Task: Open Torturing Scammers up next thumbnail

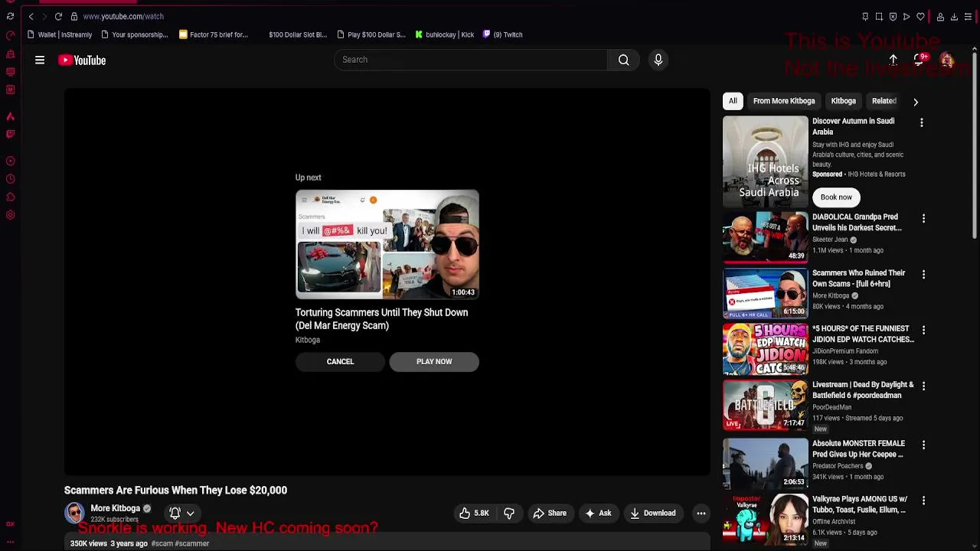Action: click(x=387, y=244)
